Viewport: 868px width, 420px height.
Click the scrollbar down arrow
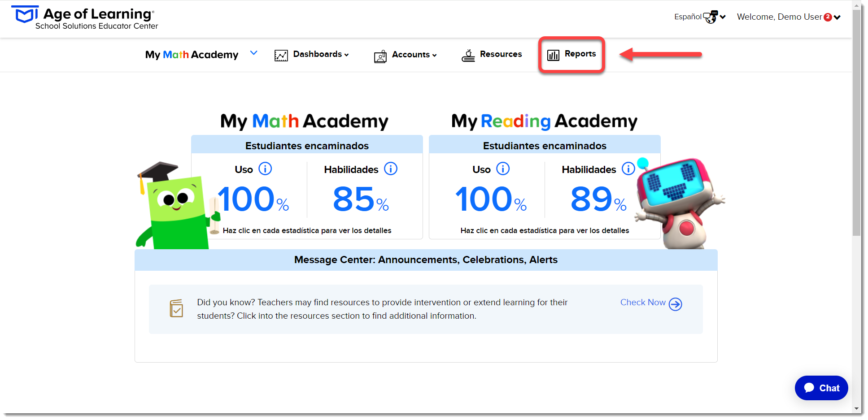point(857,409)
